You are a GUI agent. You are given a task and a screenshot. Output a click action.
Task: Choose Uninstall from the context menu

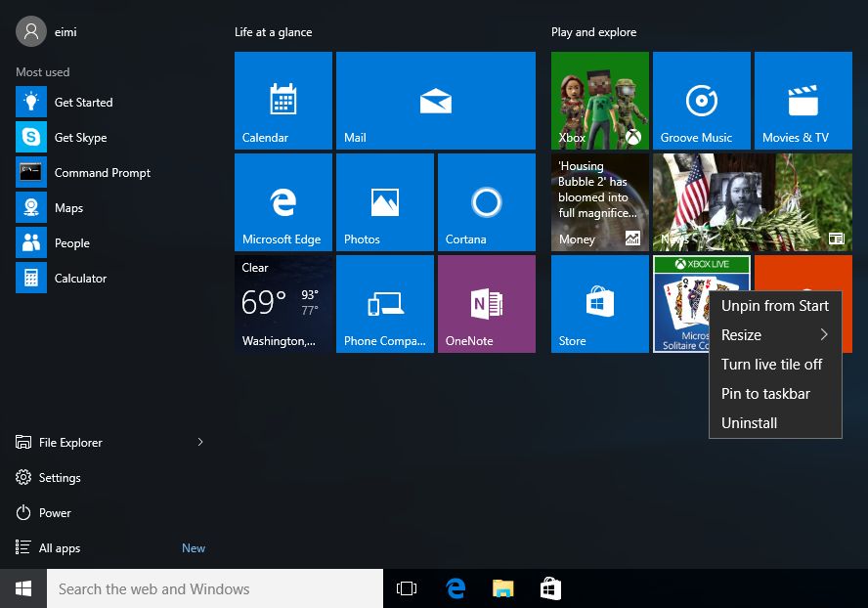775,423
